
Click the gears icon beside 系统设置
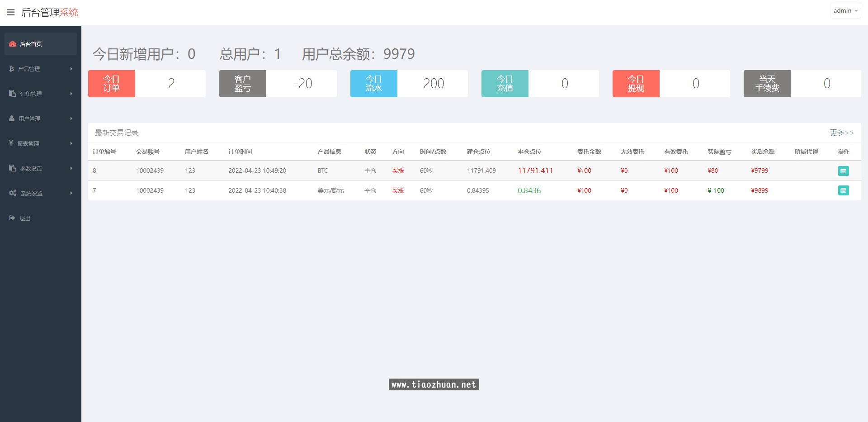(x=13, y=193)
